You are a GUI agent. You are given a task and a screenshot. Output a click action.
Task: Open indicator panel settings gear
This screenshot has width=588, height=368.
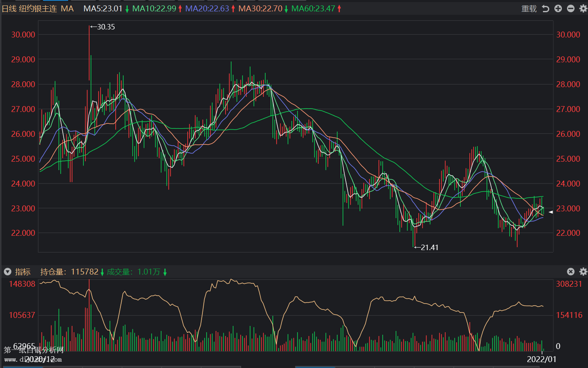tap(583, 272)
